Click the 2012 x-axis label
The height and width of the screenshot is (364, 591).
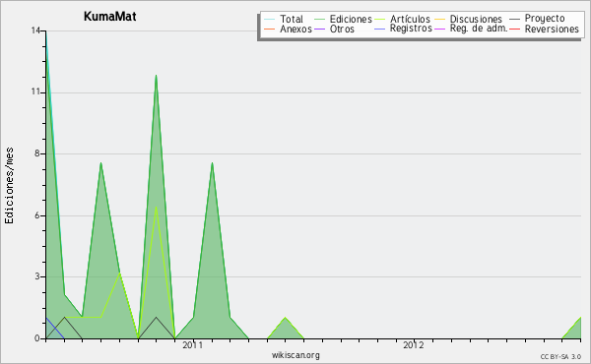click(414, 344)
